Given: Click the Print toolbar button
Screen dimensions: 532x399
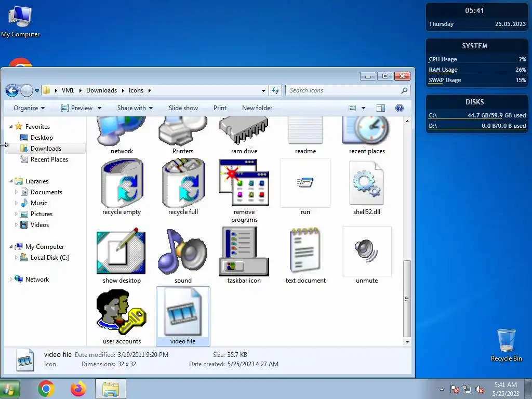Looking at the screenshot, I should point(220,108).
